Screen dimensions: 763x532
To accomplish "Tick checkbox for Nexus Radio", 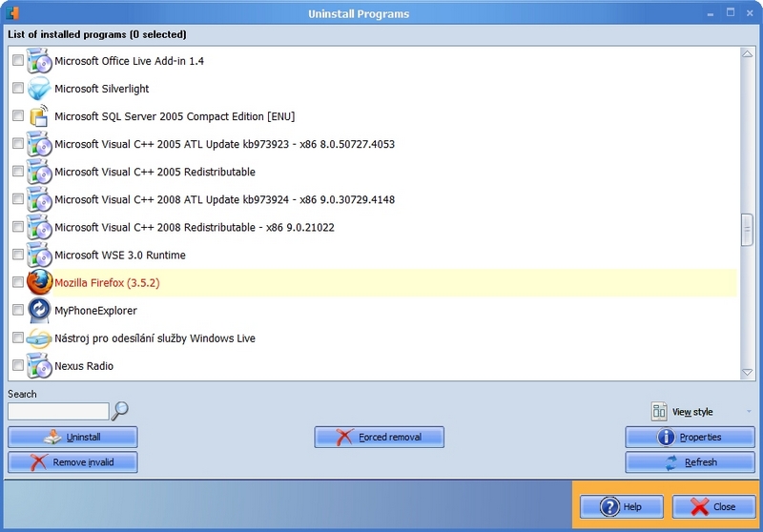I will [x=18, y=365].
